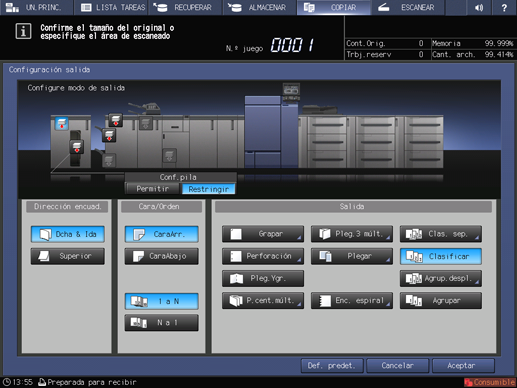The image size is (517, 388).
Task: Click the Configuración salida title
Action: [49, 70]
